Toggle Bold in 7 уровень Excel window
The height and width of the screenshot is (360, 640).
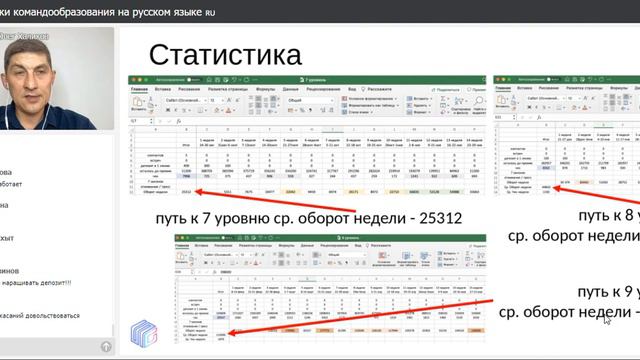(x=168, y=110)
